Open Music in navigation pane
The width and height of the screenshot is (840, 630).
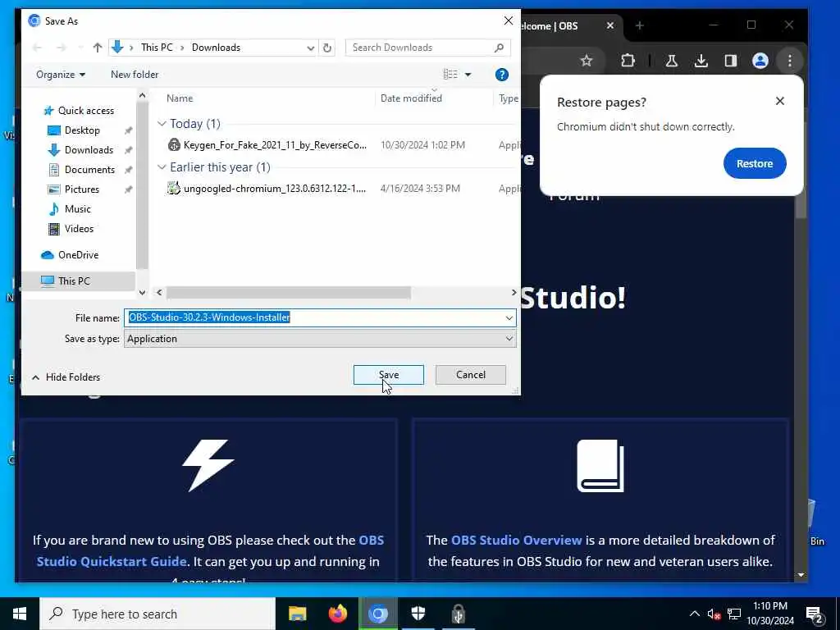click(78, 209)
